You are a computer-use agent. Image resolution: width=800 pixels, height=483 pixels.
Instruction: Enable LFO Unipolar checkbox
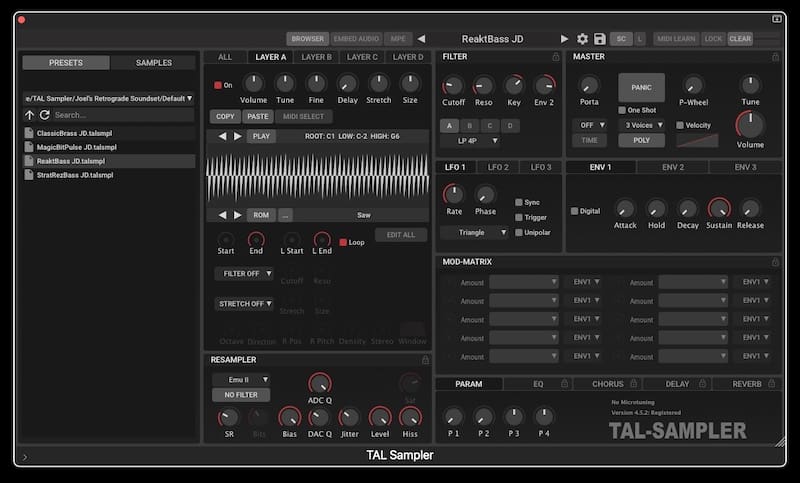[x=519, y=233]
